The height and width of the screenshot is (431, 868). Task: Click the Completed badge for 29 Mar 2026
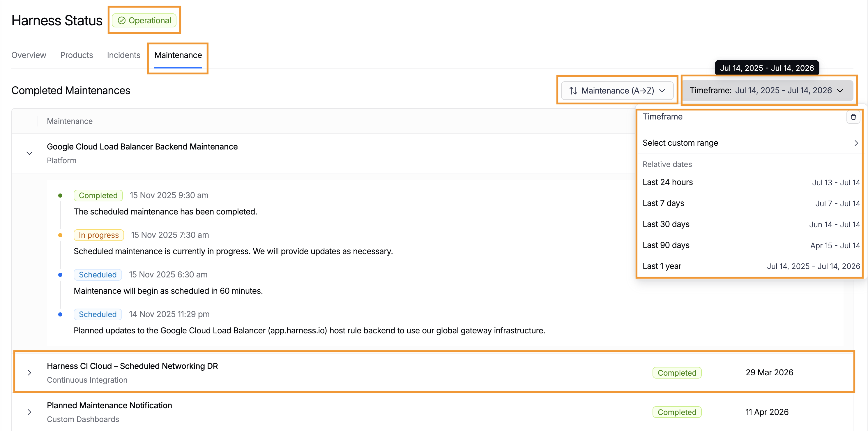[x=677, y=373]
